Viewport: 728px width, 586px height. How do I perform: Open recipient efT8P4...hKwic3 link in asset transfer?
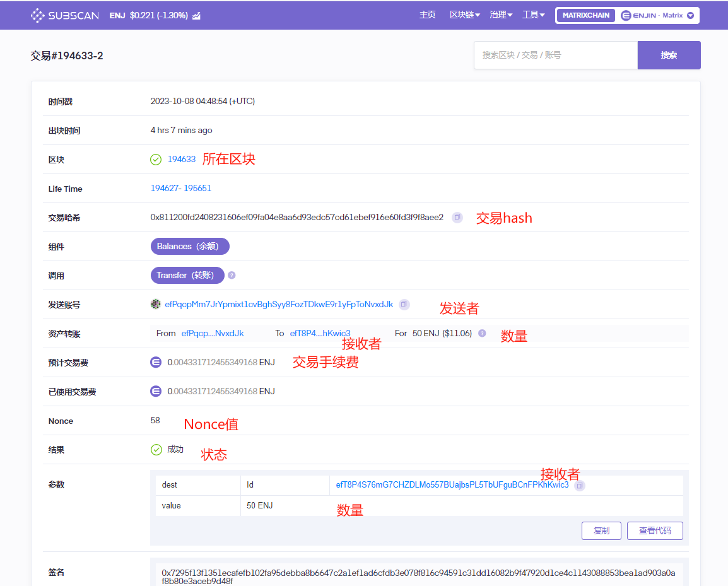320,333
